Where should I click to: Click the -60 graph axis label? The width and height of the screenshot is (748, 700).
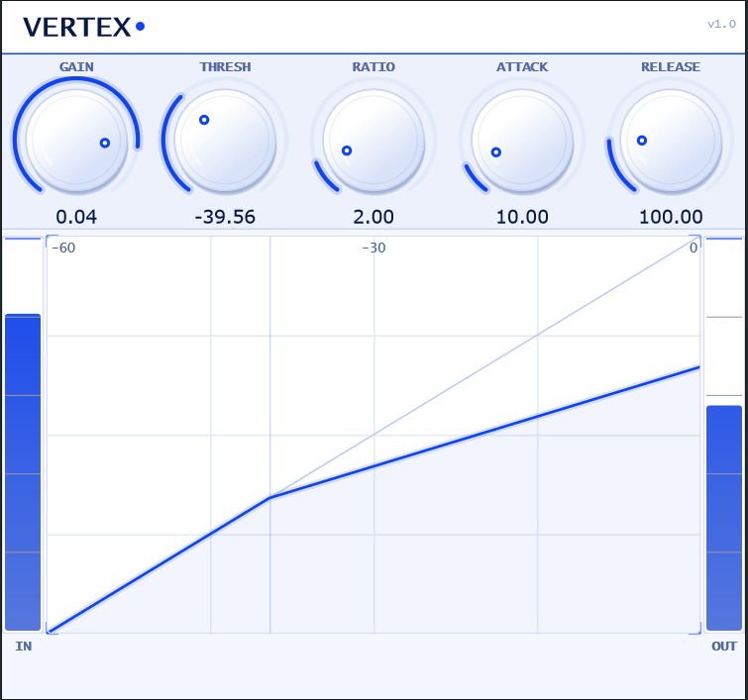(63, 248)
